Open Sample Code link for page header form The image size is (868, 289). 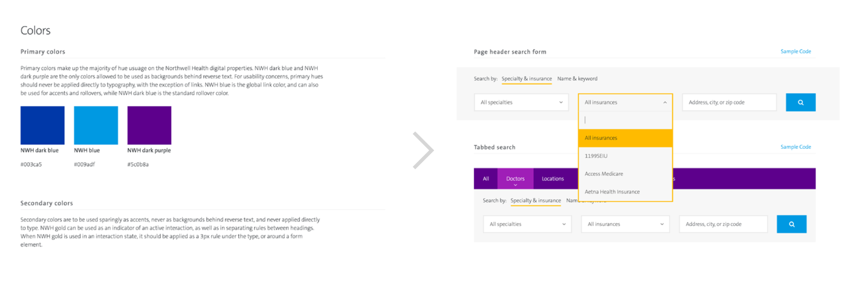tap(796, 51)
